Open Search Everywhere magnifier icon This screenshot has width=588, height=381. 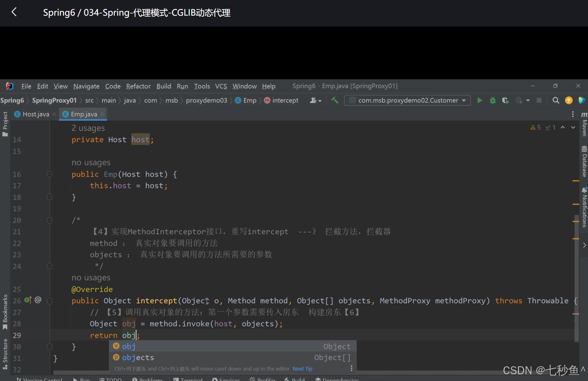[556, 100]
